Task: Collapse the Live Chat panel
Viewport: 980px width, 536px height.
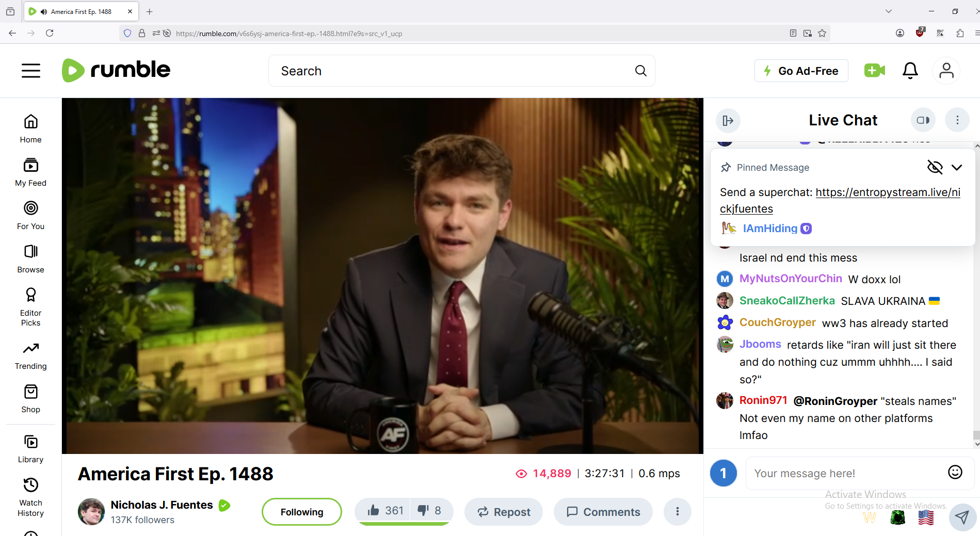Action: (728, 120)
